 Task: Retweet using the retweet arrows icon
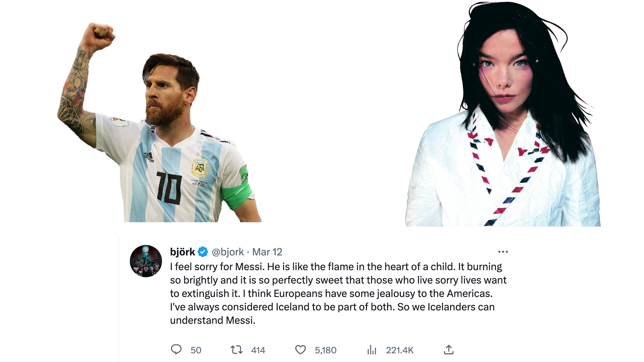tap(236, 350)
